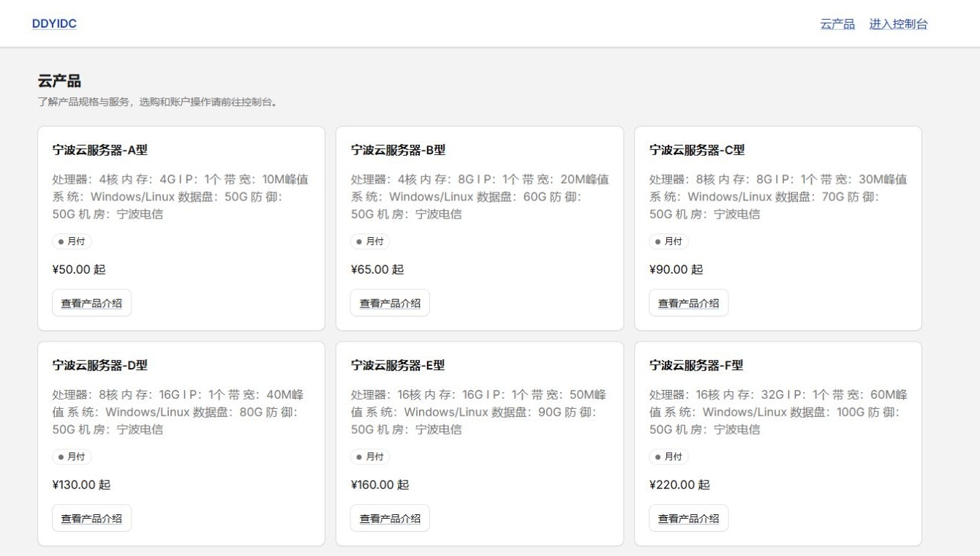Open the 云产品 navigation link
The image size is (980, 556).
coord(837,24)
